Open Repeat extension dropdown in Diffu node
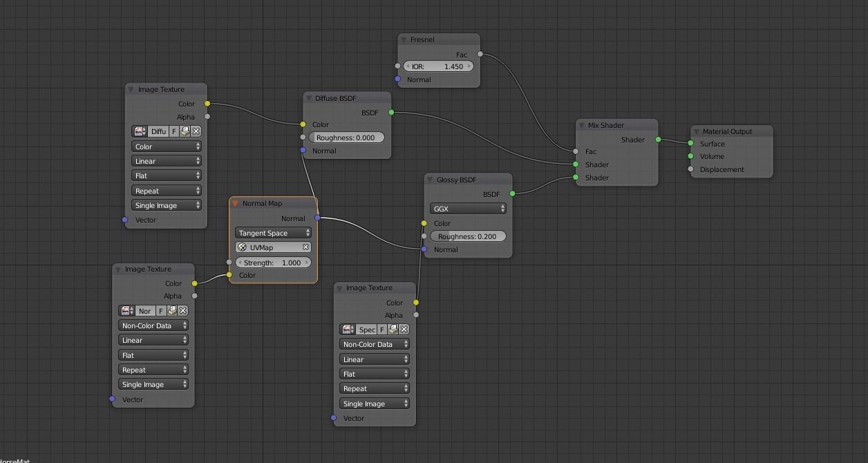The height and width of the screenshot is (463, 868). pos(167,191)
